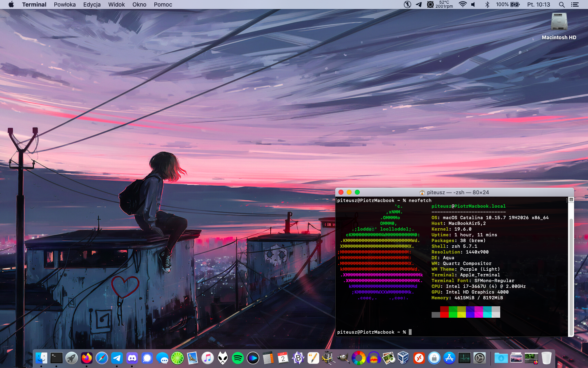This screenshot has height=368, width=588.
Task: Open Messages app in the Dock
Action: click(x=162, y=358)
